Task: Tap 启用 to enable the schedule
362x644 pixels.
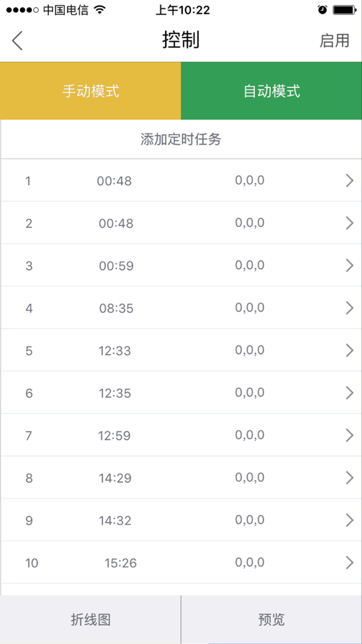Action: click(x=334, y=41)
